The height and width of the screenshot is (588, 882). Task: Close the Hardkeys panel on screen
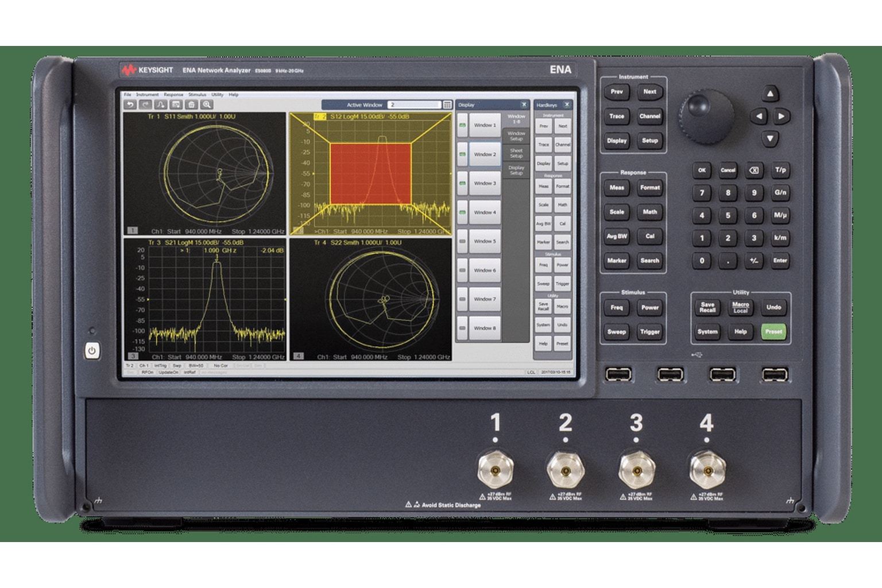(567, 105)
